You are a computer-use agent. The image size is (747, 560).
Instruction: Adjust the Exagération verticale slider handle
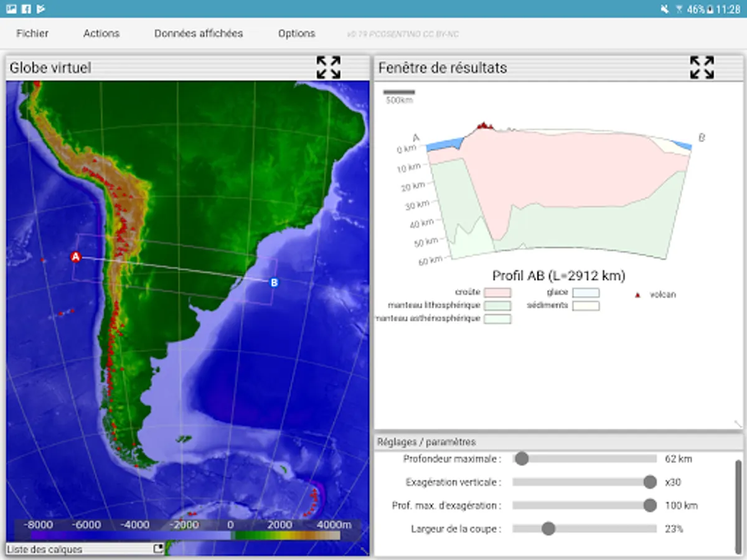tap(650, 482)
